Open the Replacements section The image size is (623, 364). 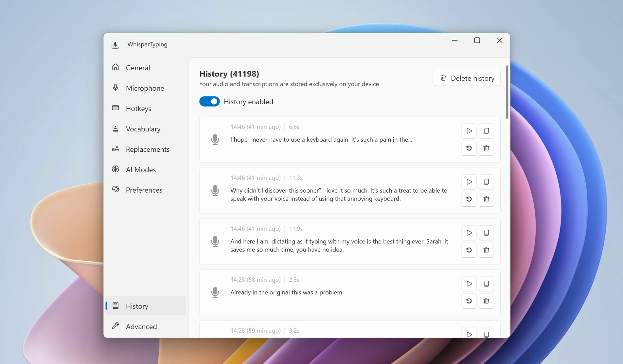pos(147,149)
